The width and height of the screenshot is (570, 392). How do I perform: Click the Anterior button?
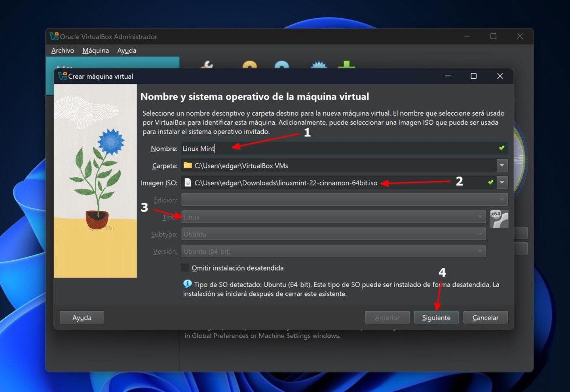coord(387,317)
